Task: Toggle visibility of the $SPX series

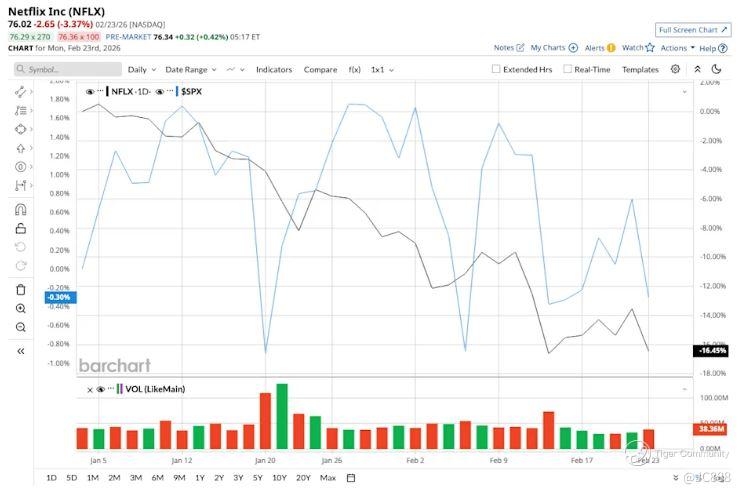Action: click(x=159, y=92)
